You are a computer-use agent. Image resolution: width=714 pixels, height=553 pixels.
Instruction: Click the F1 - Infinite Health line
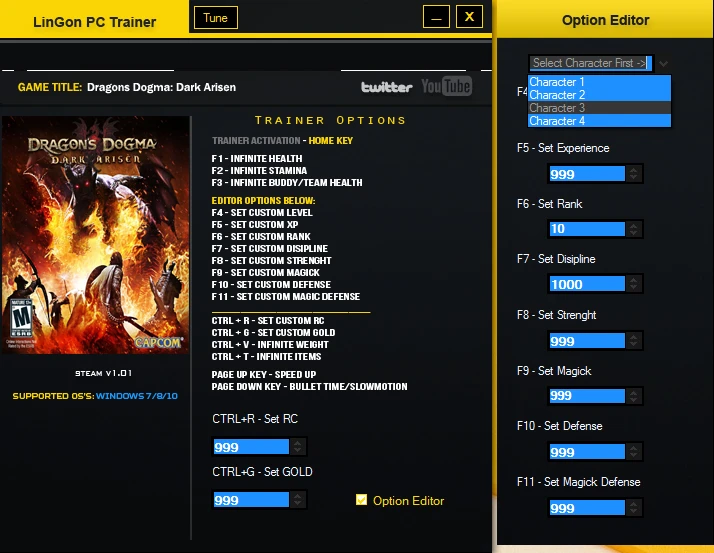coord(257,159)
